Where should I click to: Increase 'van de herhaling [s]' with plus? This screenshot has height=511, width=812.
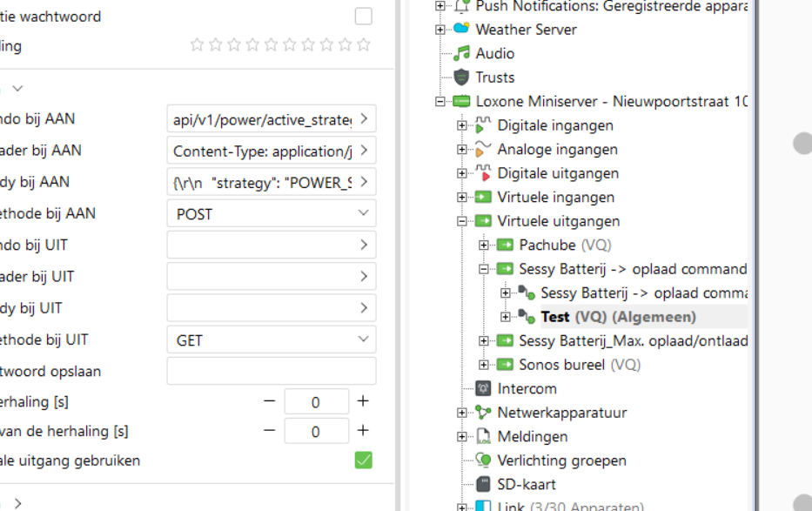363,431
